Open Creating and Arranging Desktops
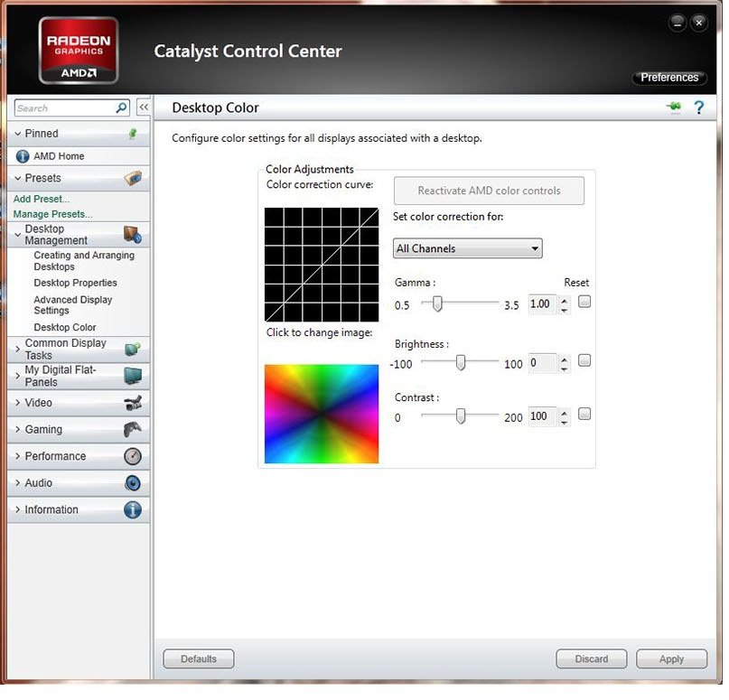This screenshot has height=700, width=729. click(x=84, y=263)
